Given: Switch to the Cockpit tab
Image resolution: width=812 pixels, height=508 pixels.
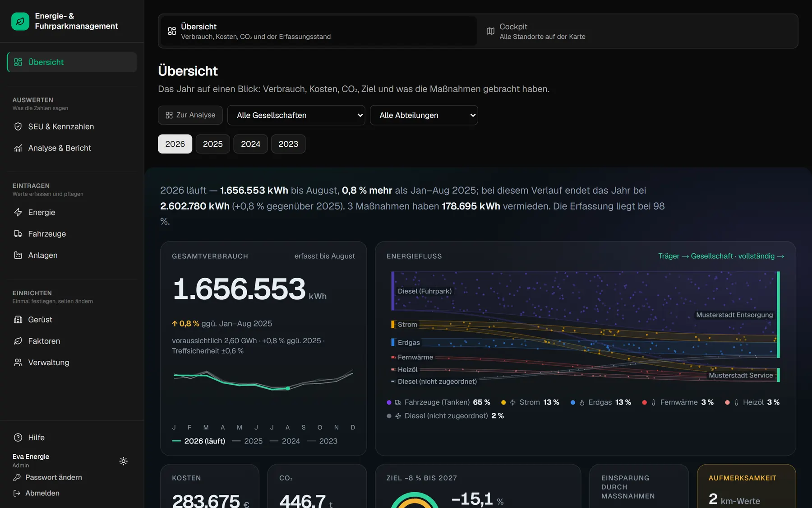Looking at the screenshot, I should pyautogui.click(x=638, y=31).
